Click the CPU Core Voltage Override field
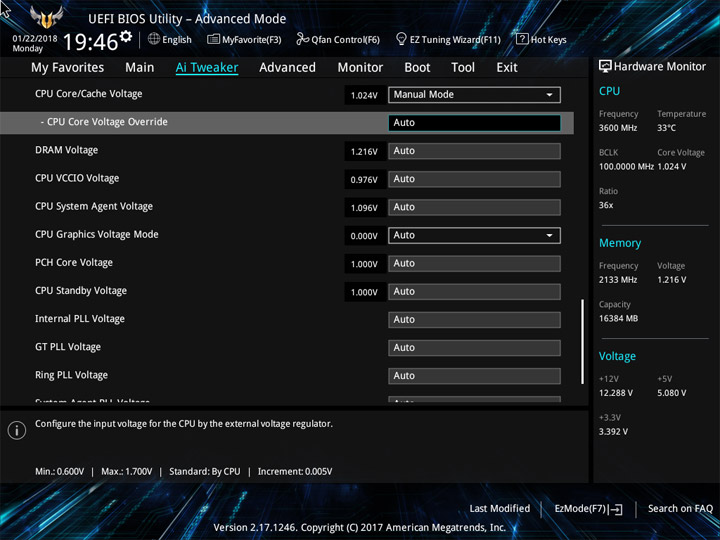 (x=474, y=123)
